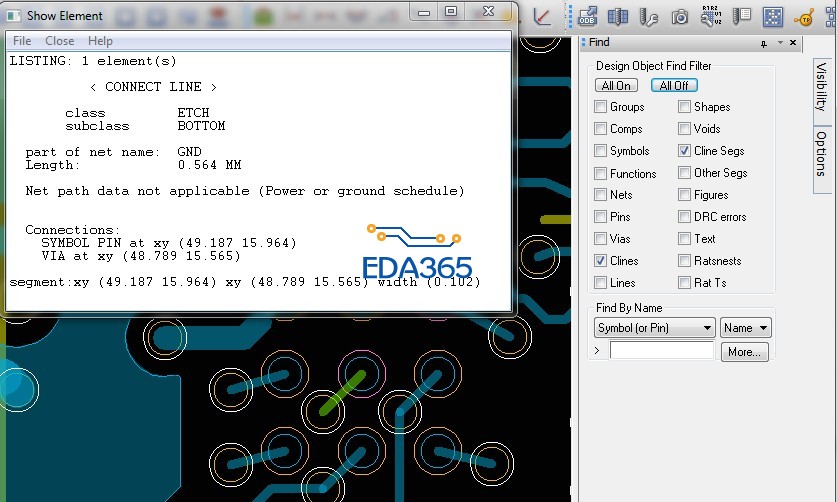Click the All On button
The width and height of the screenshot is (837, 502).
pos(616,85)
